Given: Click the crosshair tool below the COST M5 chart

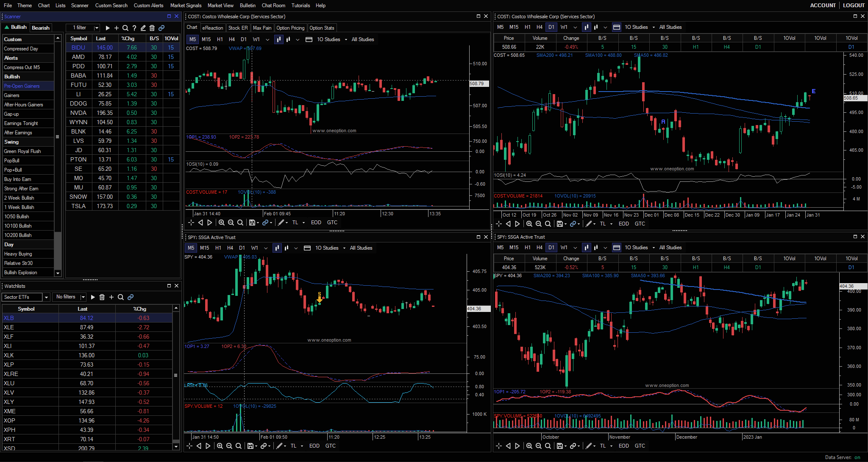Looking at the screenshot, I should [x=191, y=223].
